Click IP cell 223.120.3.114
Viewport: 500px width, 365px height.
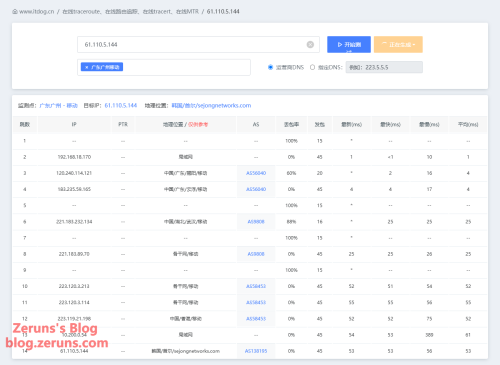(x=74, y=303)
